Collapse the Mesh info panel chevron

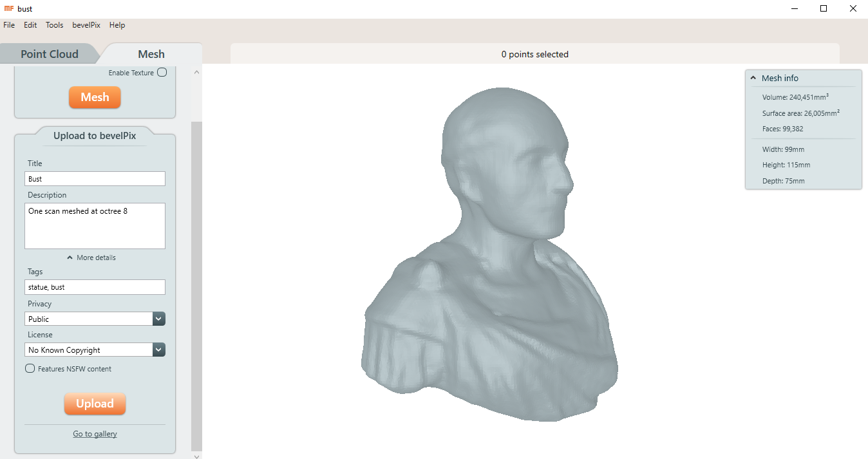point(753,78)
